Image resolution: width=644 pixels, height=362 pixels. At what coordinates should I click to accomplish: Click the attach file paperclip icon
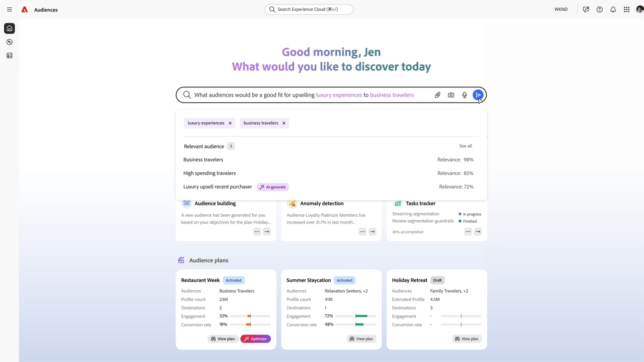437,95
